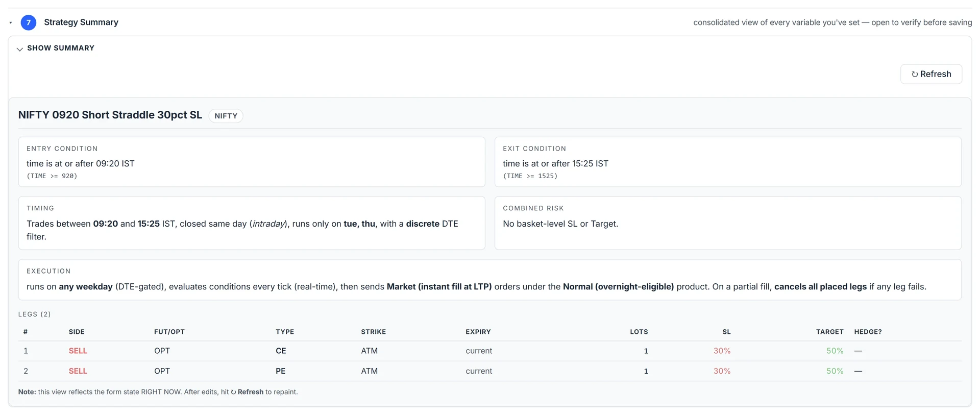Click the EXIT CONDITION text 15:25 IST

click(590, 163)
